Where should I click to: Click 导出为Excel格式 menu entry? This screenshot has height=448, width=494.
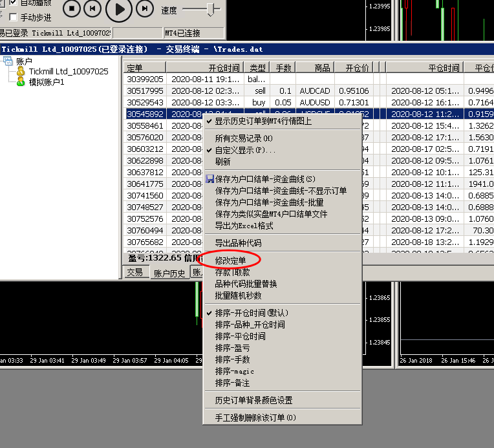click(x=244, y=226)
